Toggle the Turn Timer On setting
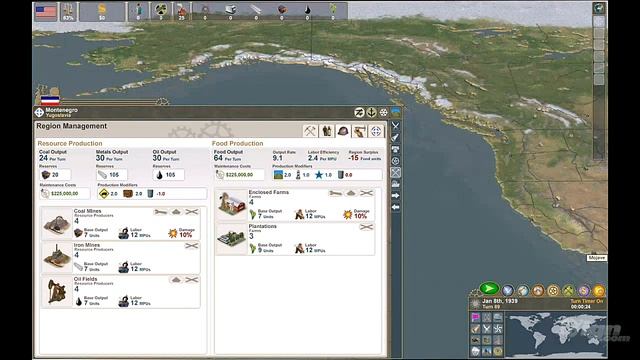This screenshot has height=360, width=640. [587, 301]
